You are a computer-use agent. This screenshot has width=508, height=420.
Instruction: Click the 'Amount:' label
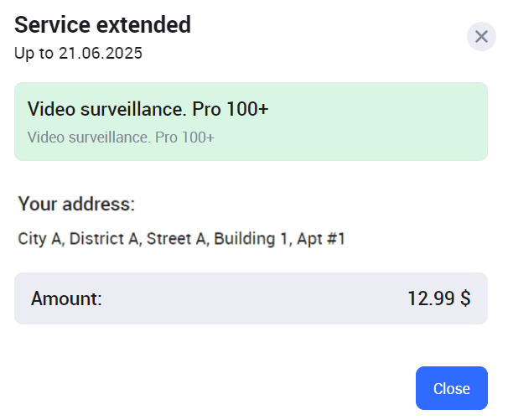coord(66,298)
